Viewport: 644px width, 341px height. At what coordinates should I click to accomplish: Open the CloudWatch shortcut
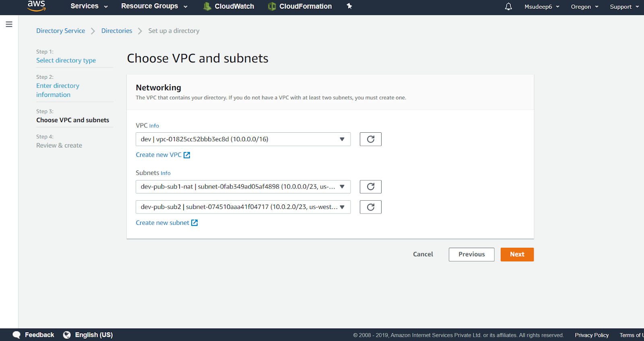click(x=229, y=6)
